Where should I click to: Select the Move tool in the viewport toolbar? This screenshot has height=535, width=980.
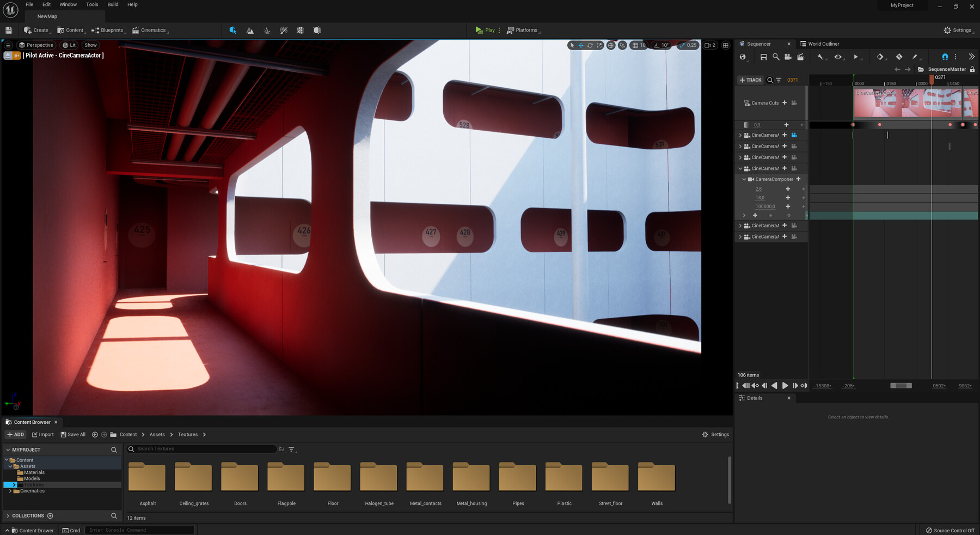coord(580,45)
